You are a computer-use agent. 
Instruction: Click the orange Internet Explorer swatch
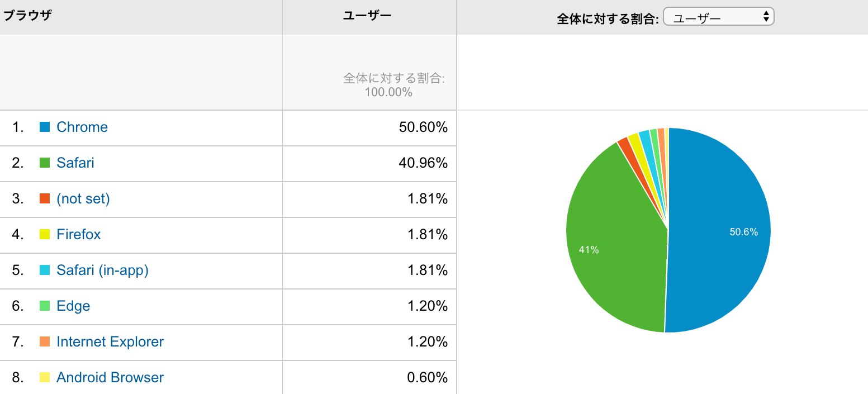click(45, 342)
